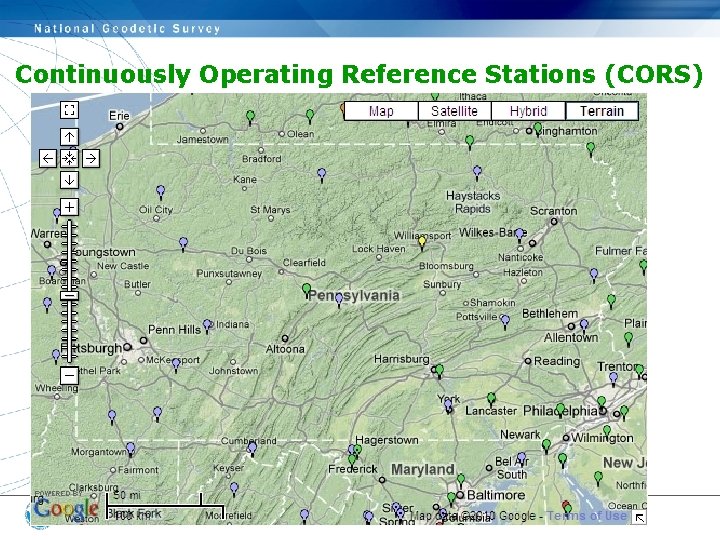Select the blue marker near Keyser
The width and height of the screenshot is (720, 540).
point(234,489)
